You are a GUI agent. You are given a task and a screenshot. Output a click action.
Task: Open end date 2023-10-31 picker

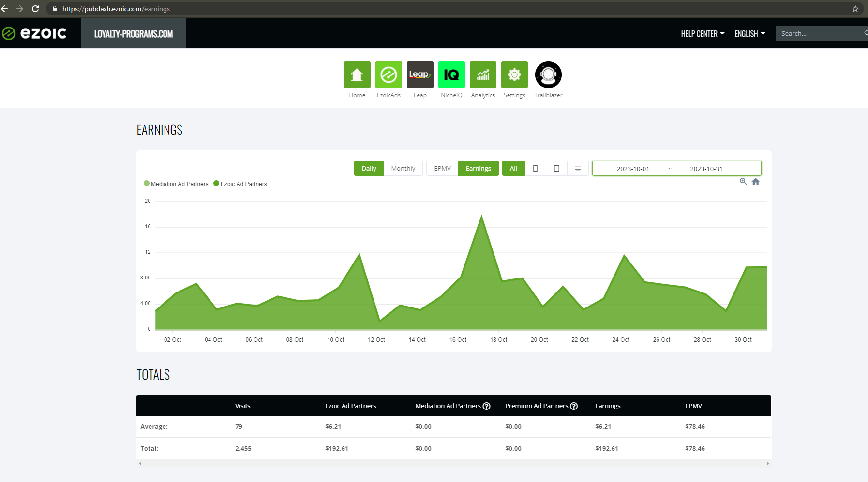point(706,169)
